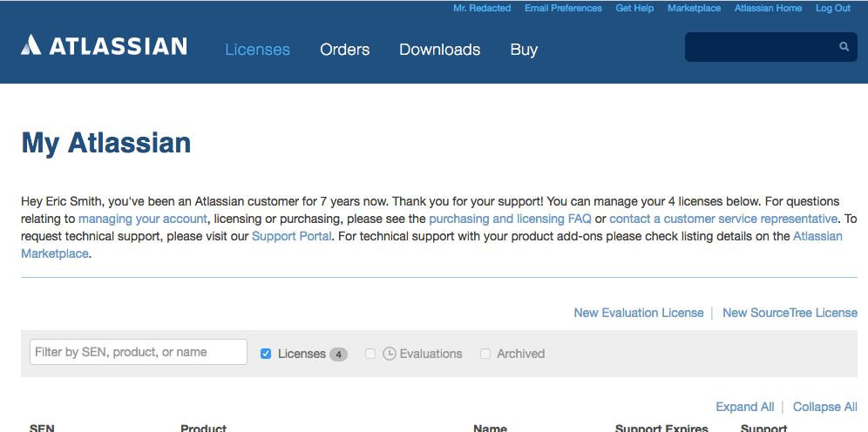Open purchasing and licensing FAQ
868x432 pixels.
(510, 219)
